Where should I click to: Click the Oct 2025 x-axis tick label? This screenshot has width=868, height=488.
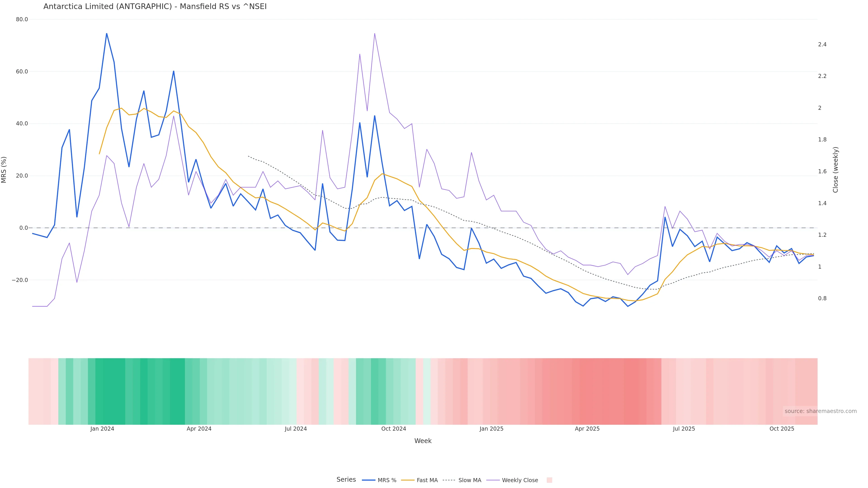(782, 429)
